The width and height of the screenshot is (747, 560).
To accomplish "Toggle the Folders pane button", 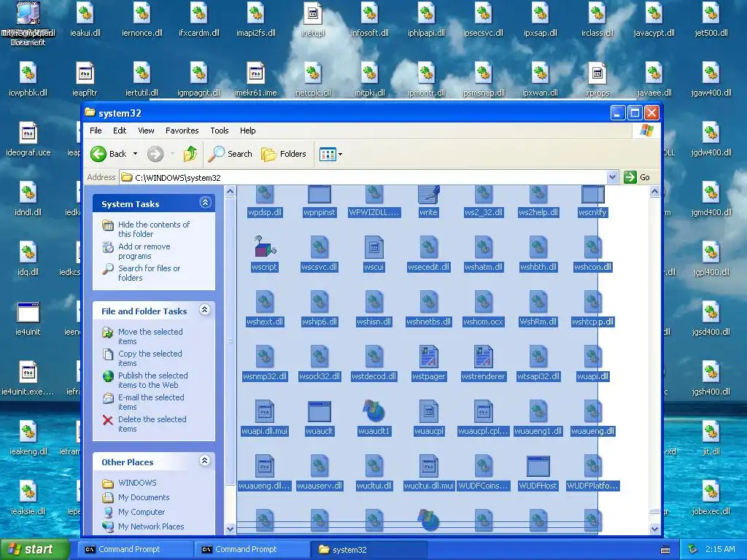I will (x=284, y=154).
